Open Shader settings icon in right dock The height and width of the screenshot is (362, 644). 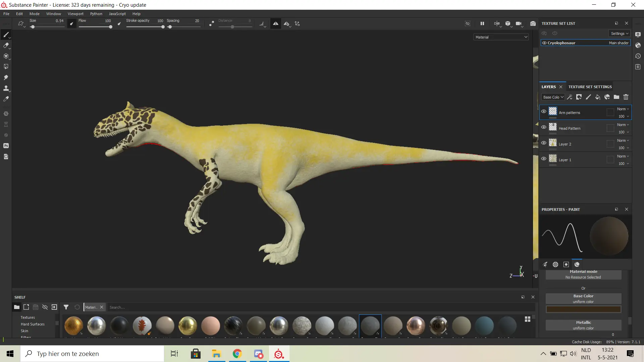(x=638, y=45)
